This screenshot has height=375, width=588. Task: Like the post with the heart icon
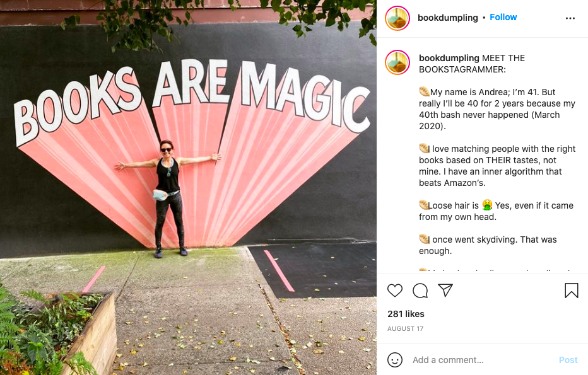click(394, 291)
